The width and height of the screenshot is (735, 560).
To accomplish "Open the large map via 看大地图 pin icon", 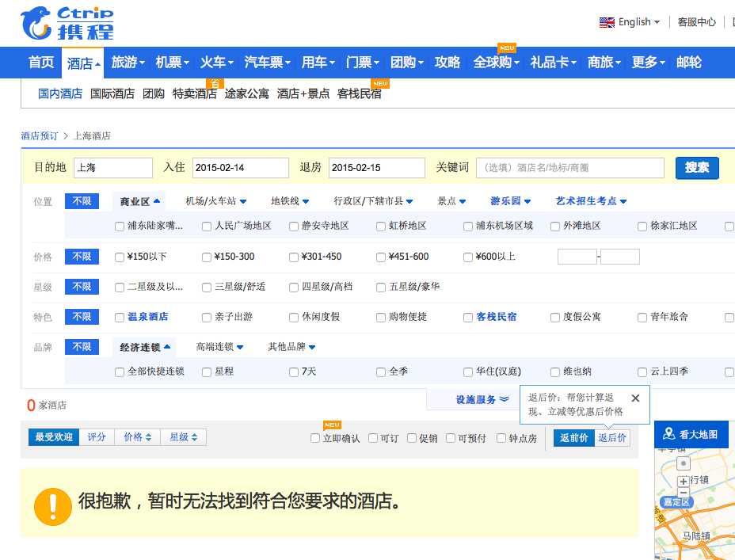I will click(669, 434).
